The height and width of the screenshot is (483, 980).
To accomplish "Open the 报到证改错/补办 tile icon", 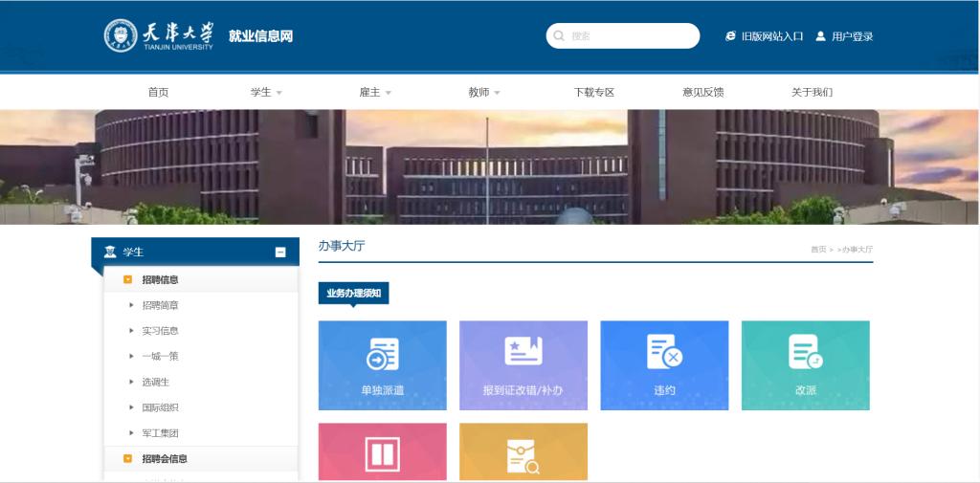I will point(523,352).
